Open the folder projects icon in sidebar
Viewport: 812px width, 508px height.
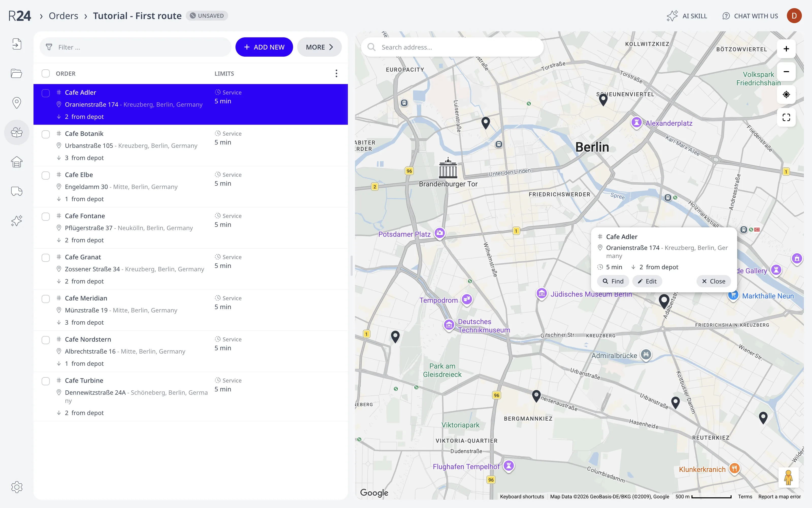coord(16,73)
